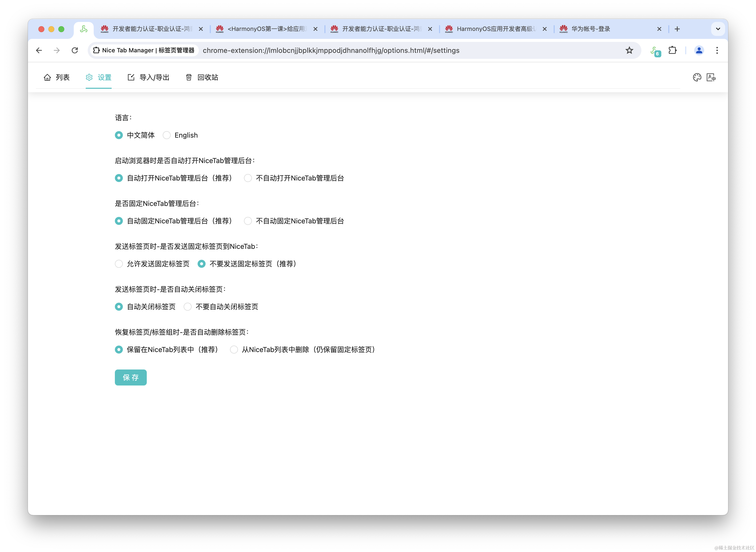Select 不自动打开NiceTab管理后台 option
756x552 pixels.
pyautogui.click(x=248, y=178)
